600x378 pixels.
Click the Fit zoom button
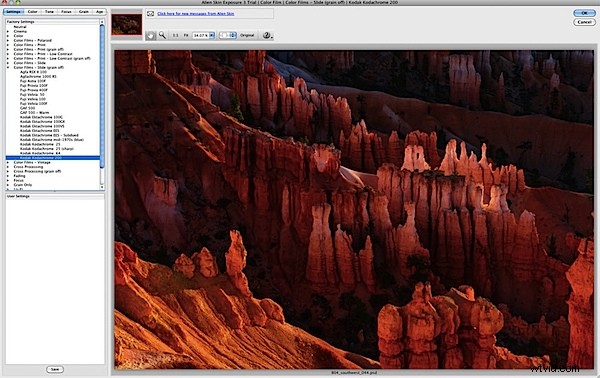pos(186,35)
